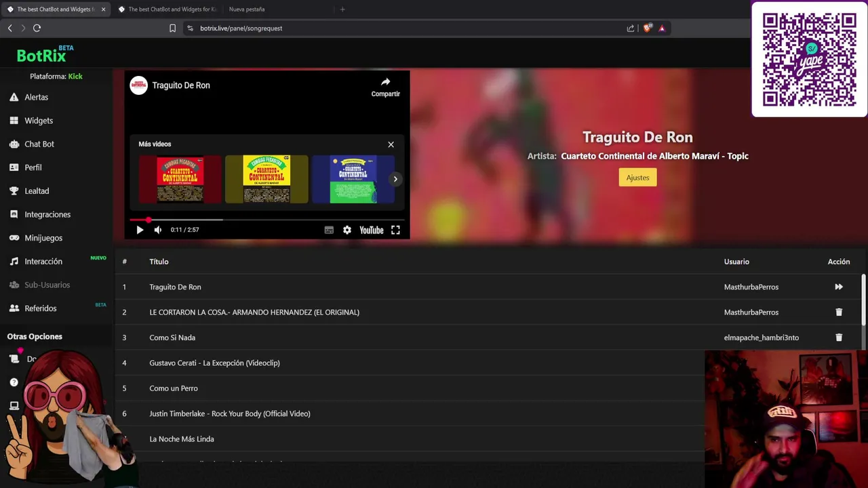This screenshot has height=488, width=868.
Task: Show next suggested videos arrow
Action: click(x=395, y=179)
